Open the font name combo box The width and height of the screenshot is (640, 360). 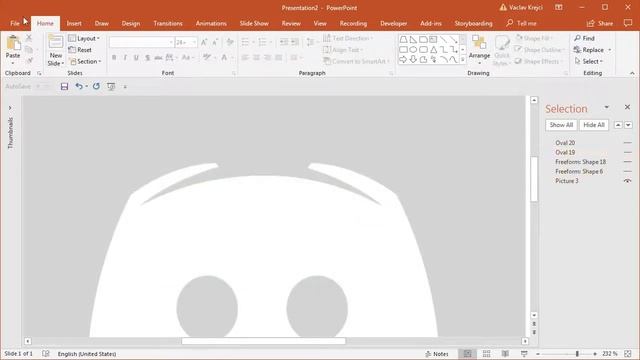pyautogui.click(x=141, y=42)
